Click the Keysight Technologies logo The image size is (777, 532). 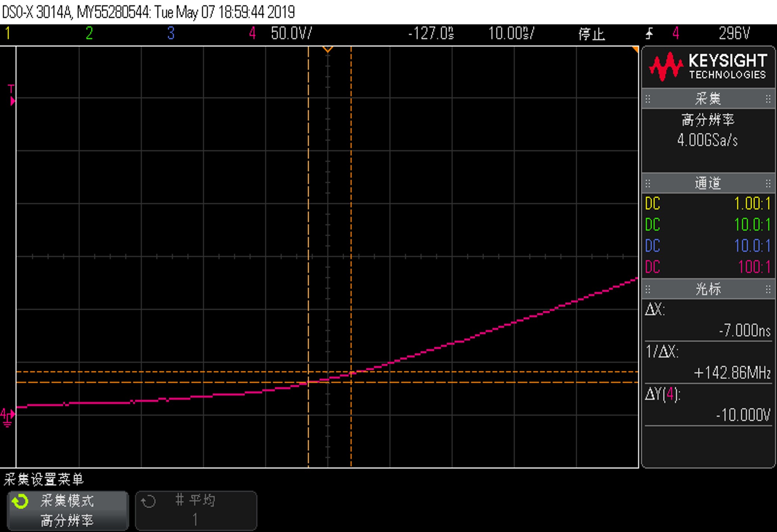click(708, 67)
